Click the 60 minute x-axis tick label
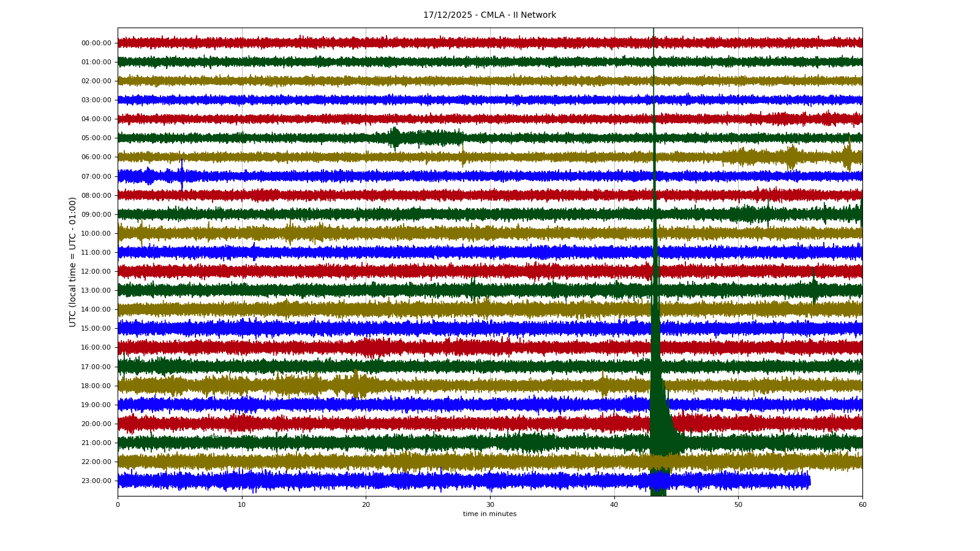 (862, 504)
